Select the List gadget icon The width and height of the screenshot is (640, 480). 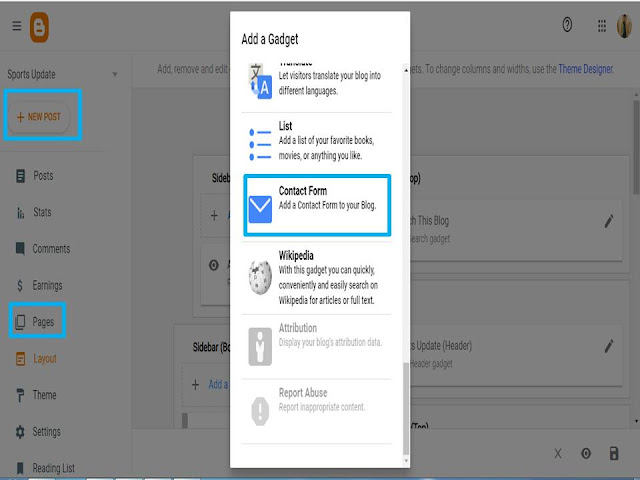click(260, 144)
